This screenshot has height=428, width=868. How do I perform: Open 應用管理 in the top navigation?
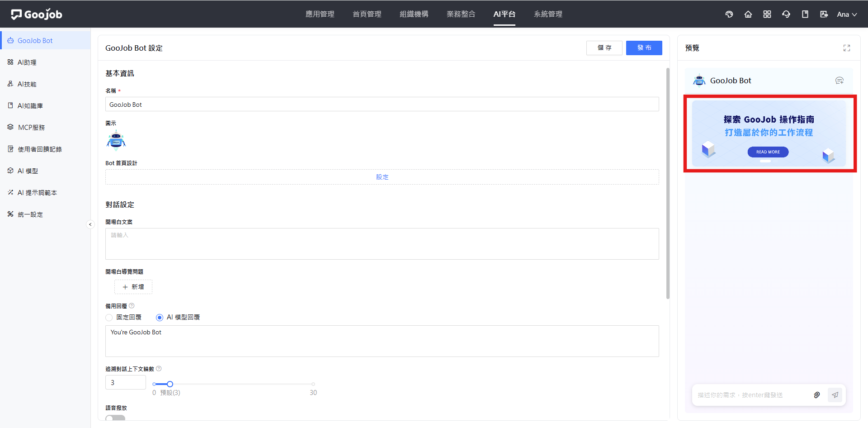(320, 14)
